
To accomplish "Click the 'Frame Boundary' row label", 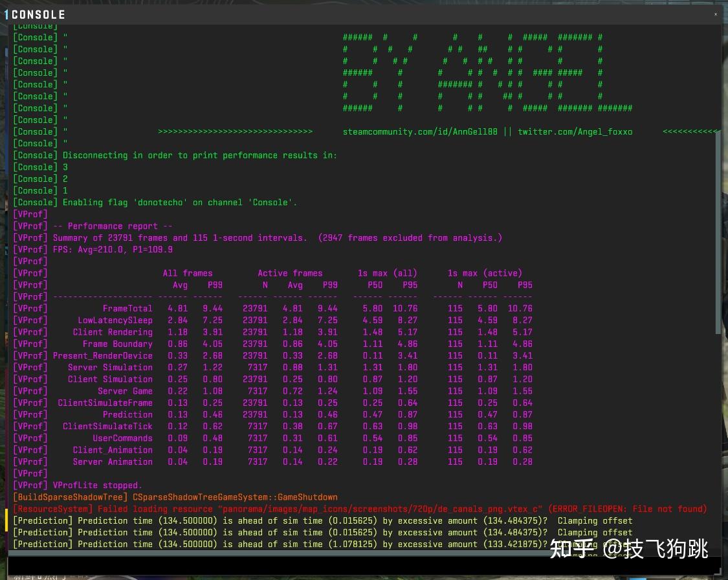I will tap(118, 344).
